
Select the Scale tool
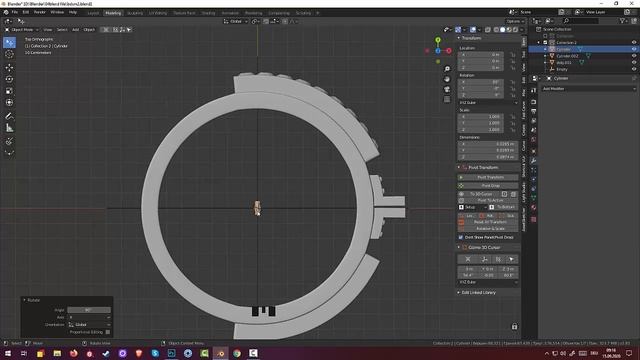[x=9, y=91]
